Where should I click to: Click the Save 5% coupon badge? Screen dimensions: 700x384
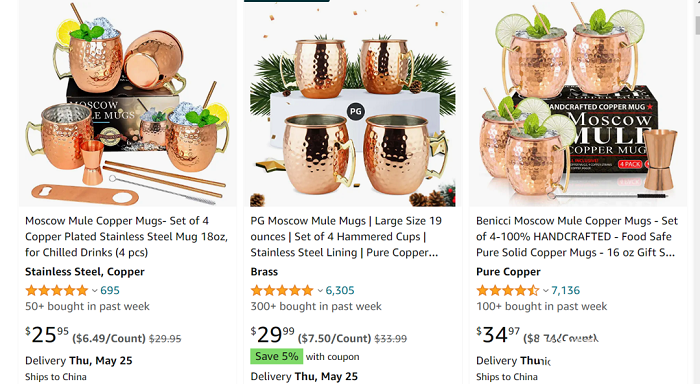click(x=277, y=356)
